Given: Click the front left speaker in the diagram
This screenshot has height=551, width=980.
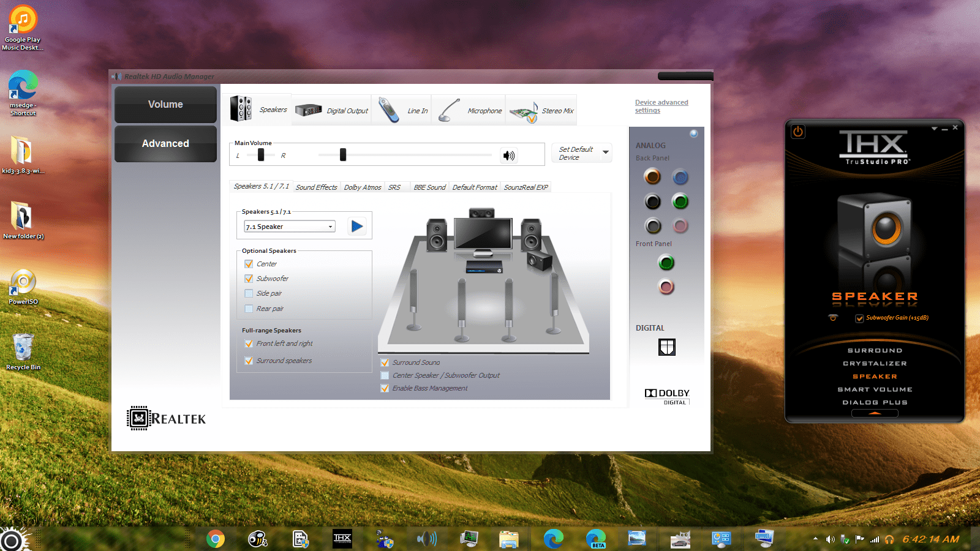Looking at the screenshot, I should 437,234.
